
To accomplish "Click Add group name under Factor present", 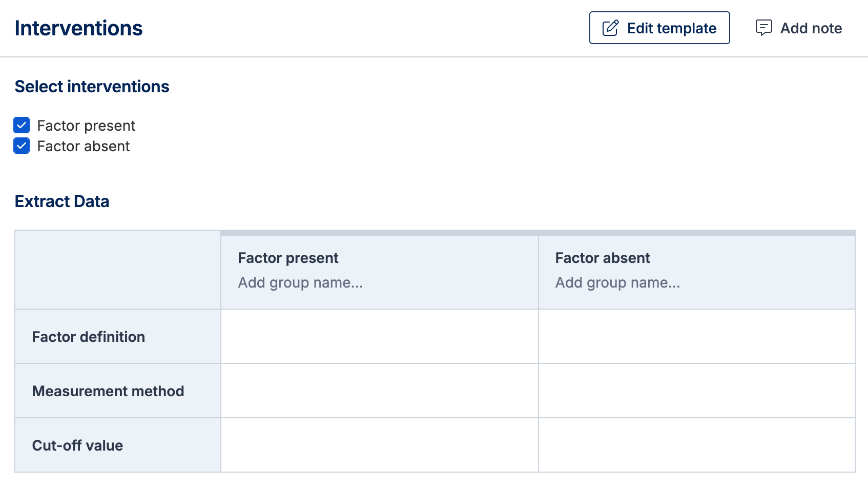I will [300, 282].
